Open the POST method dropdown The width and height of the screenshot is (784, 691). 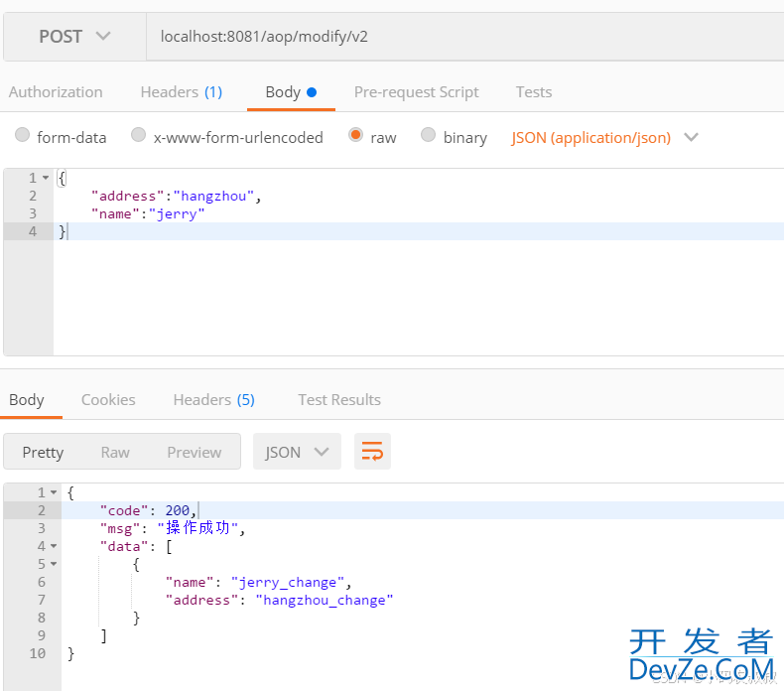[75, 37]
